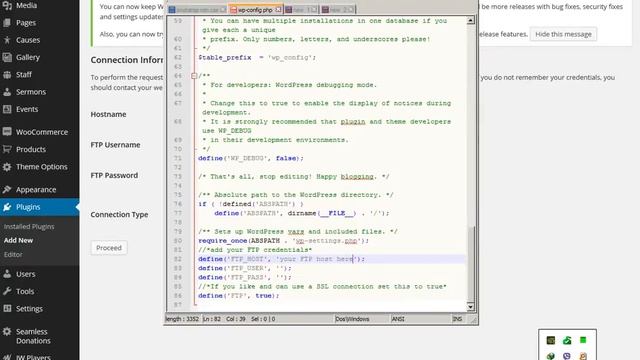Screen dimensions: 640x360
Task: Click the 'length : 3352' status entry
Action: [182, 319]
